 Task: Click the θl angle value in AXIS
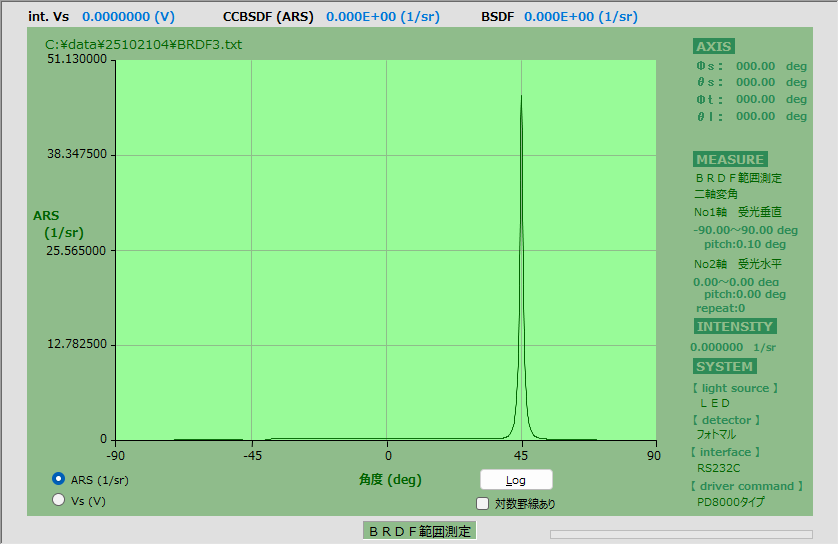[x=755, y=116]
